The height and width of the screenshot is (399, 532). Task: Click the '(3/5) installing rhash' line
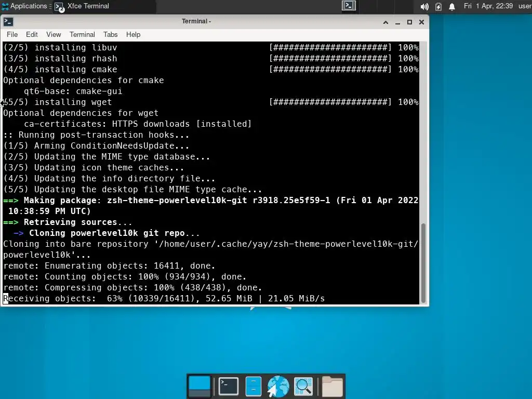(x=211, y=58)
